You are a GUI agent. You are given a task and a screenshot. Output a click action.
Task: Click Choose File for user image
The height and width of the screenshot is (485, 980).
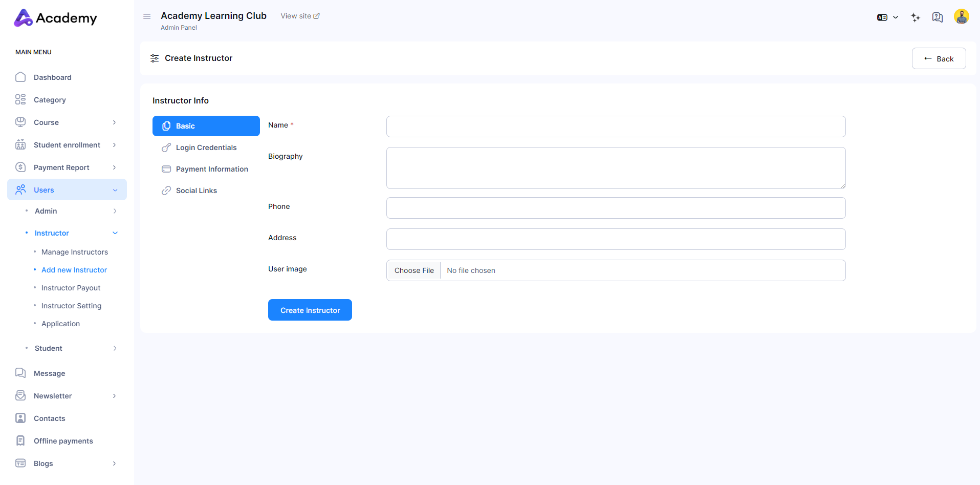pos(413,270)
